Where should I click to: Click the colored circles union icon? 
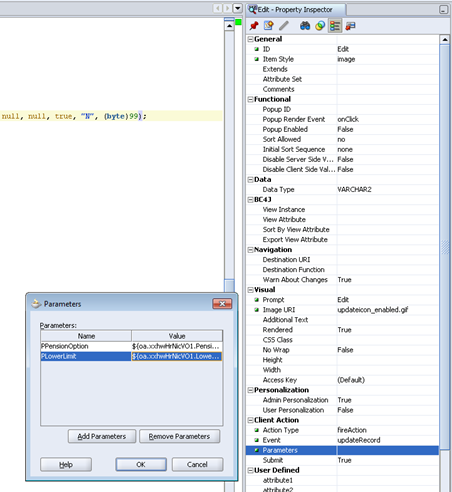[320, 26]
